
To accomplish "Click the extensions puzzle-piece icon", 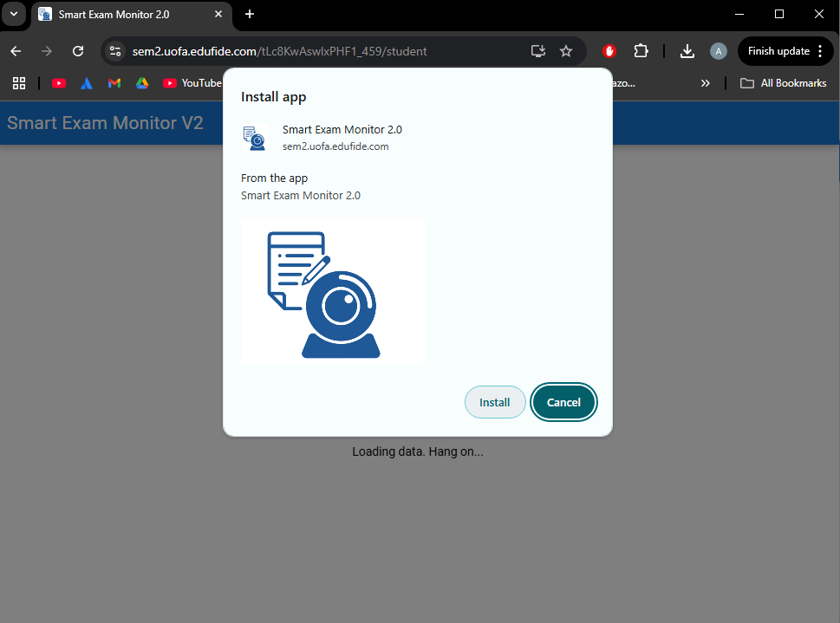I will point(641,51).
